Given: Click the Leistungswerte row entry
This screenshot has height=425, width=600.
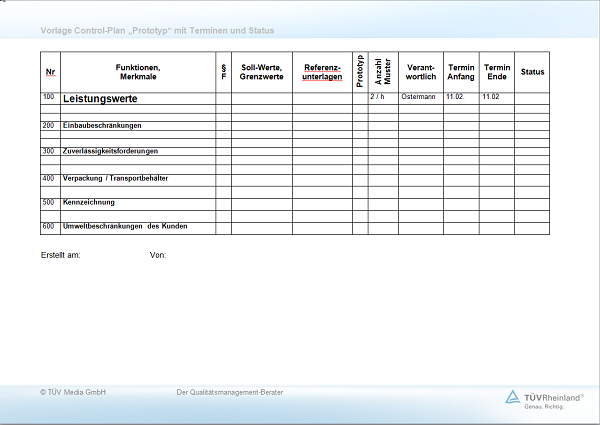Looking at the screenshot, I should point(100,99).
